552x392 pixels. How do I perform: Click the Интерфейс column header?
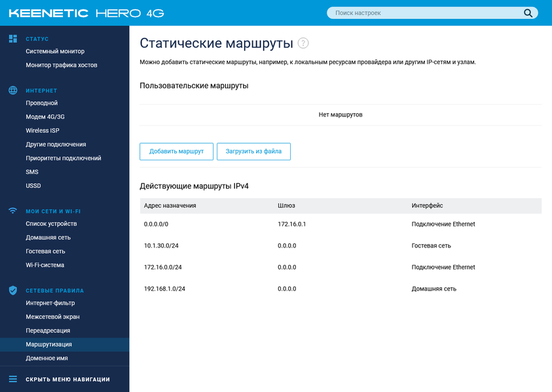[427, 205]
